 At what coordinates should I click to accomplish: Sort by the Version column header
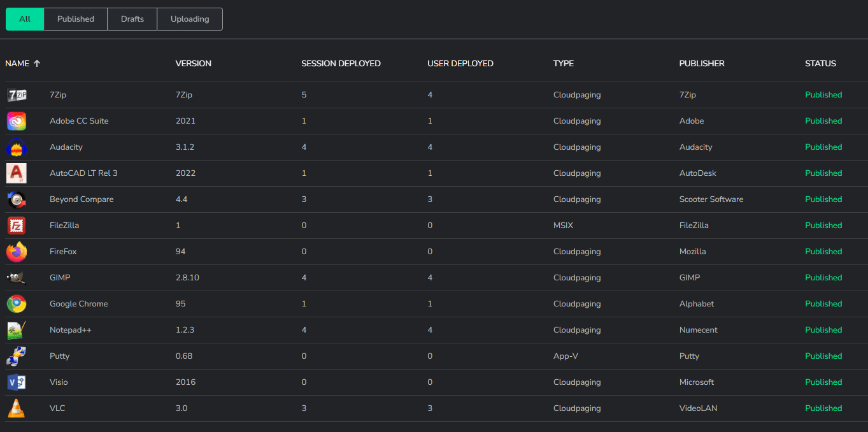pos(193,64)
